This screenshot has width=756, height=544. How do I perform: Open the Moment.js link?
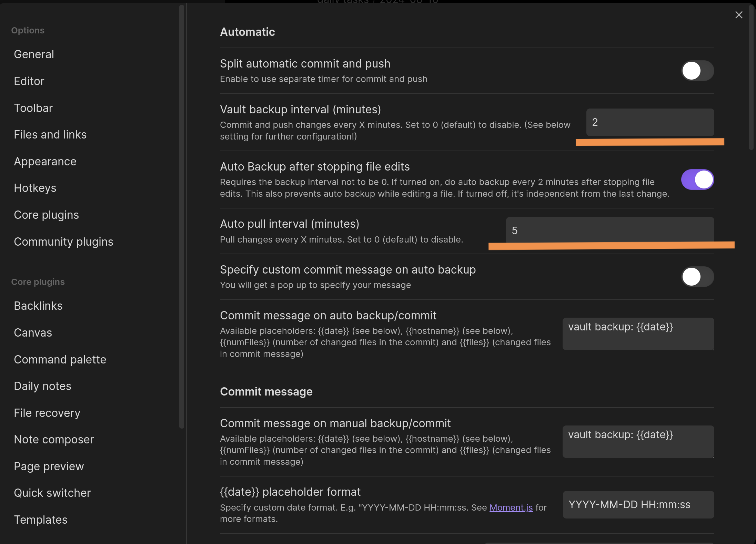(511, 507)
